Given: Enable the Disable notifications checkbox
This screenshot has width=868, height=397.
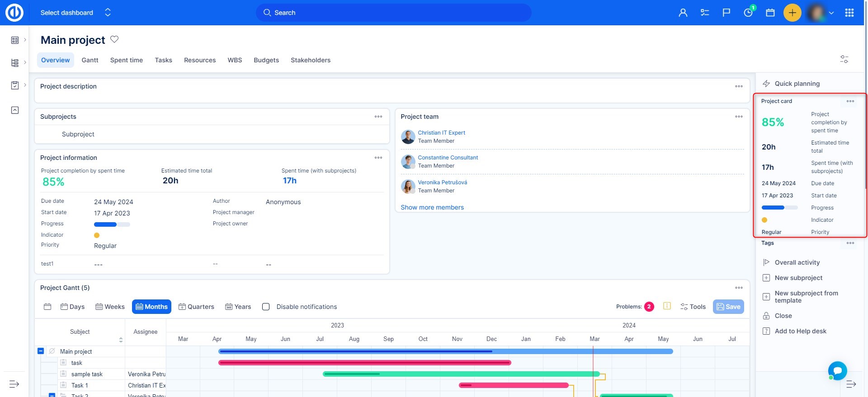Looking at the screenshot, I should (x=266, y=307).
